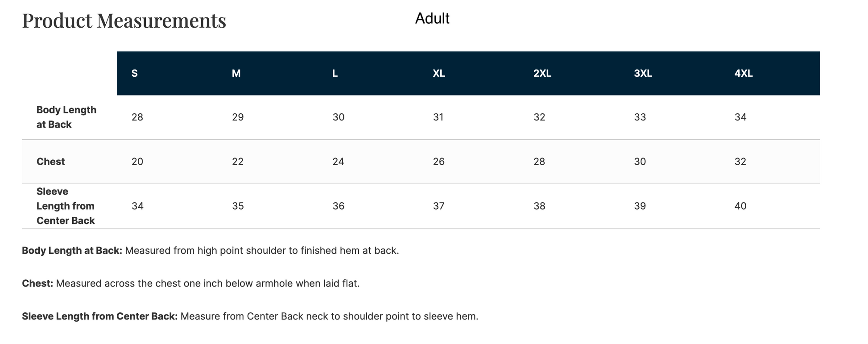This screenshot has height=344, width=868.
Task: Click the Product Measurements heading
Action: point(124,21)
